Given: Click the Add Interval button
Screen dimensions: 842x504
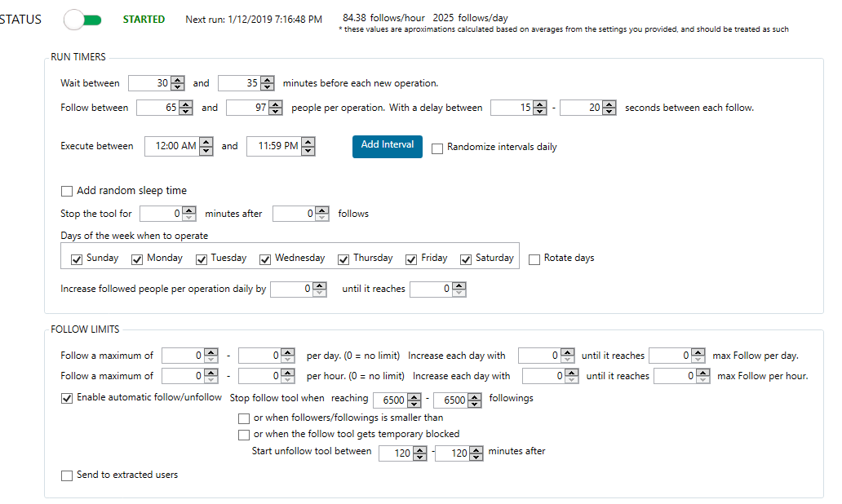Looking at the screenshot, I should [388, 146].
